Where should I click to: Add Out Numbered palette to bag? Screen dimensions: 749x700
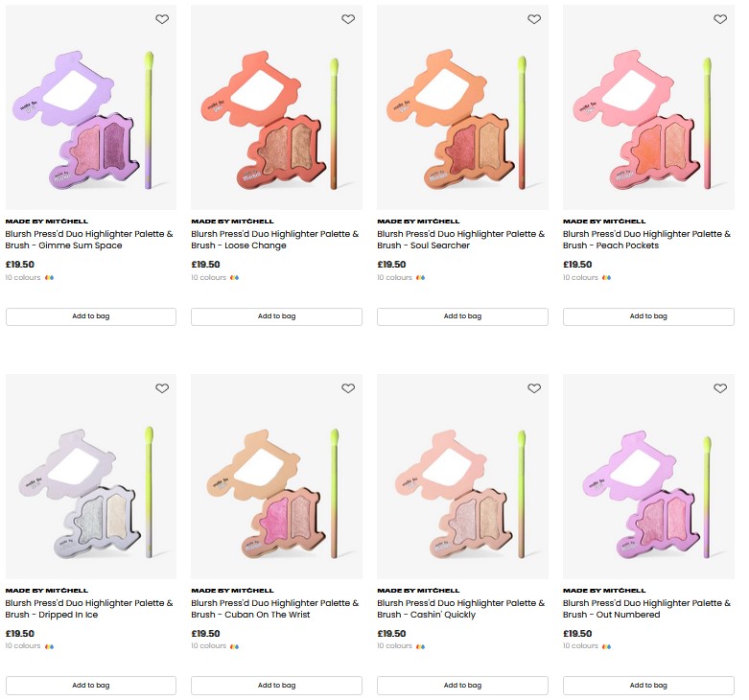648,686
